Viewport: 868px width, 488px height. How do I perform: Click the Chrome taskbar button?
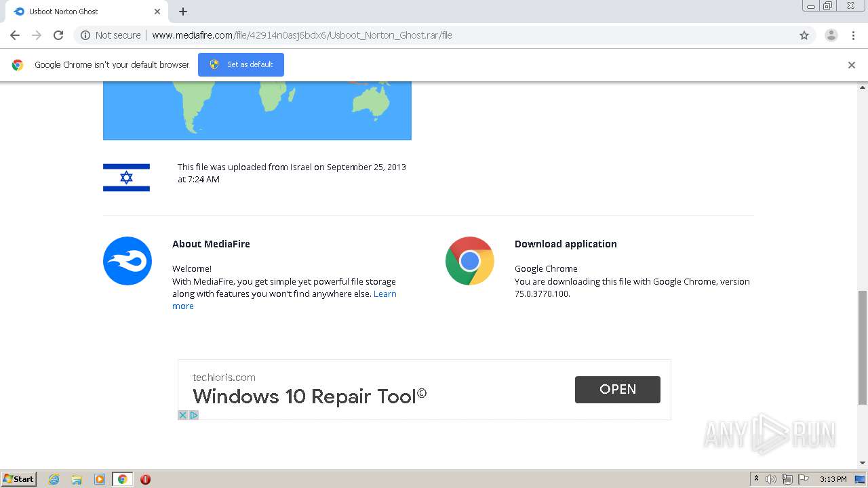[122, 479]
